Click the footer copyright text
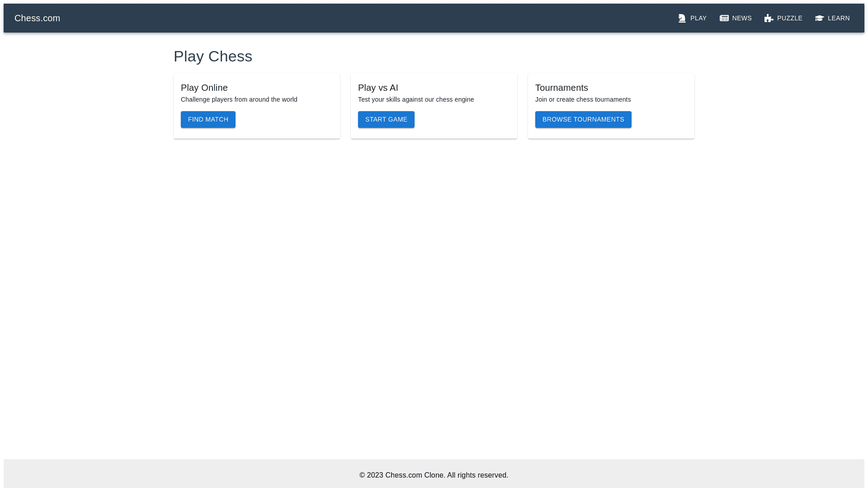Viewport: 868px width, 488px height. [434, 475]
